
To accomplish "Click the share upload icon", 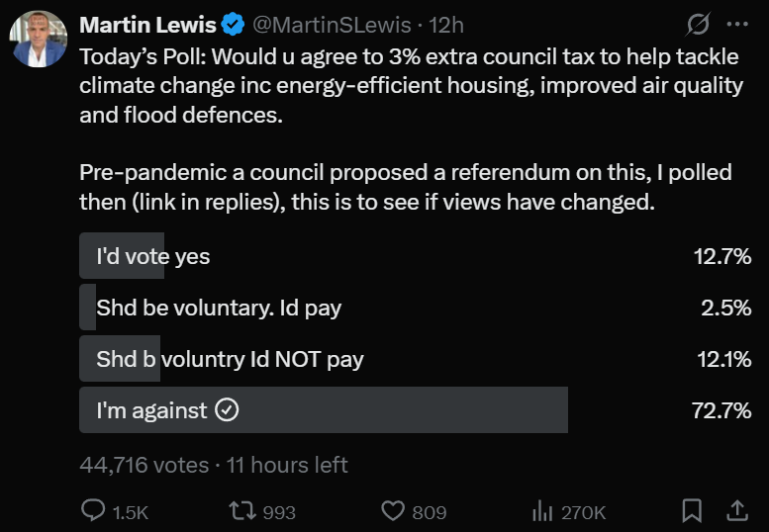I will pos(737,510).
